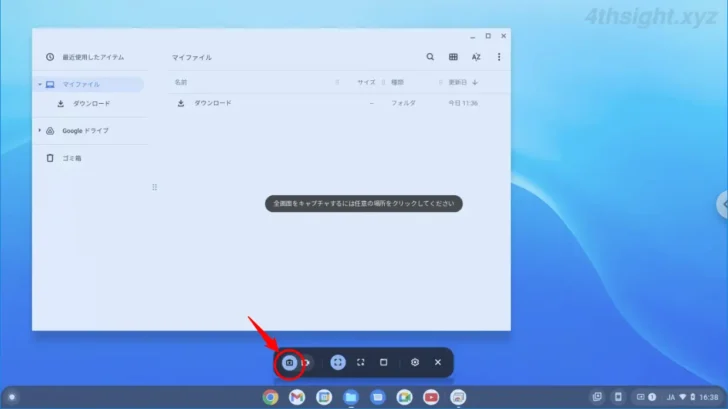This screenshot has height=409, width=728.
Task: Select screenshot camera mode in capture bar
Action: pos(289,363)
